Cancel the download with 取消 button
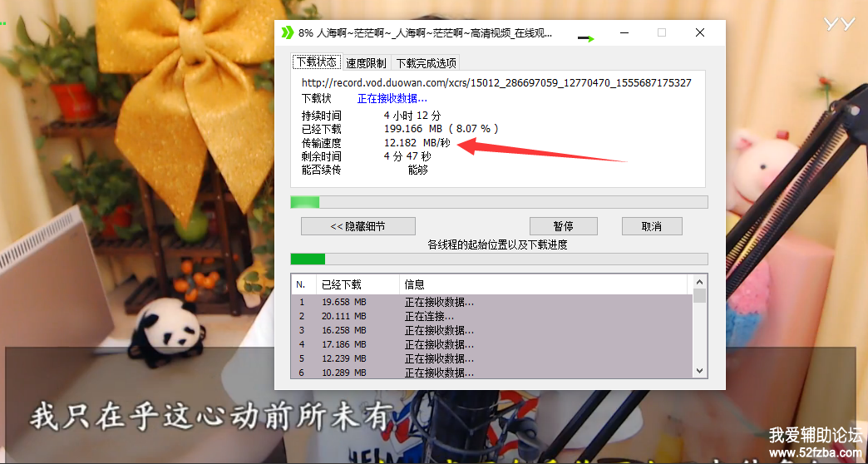868x464 pixels. (x=652, y=226)
